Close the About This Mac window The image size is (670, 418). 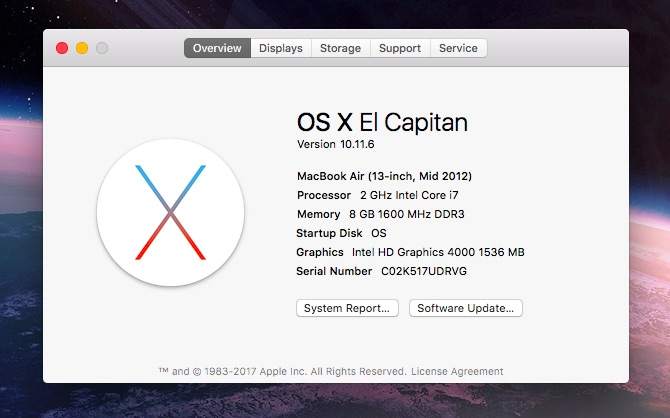click(62, 48)
